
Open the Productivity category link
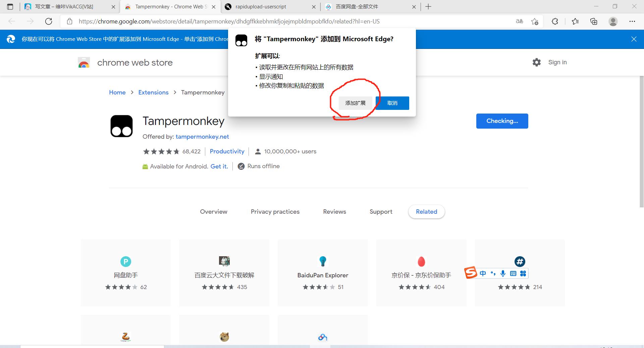pyautogui.click(x=227, y=151)
